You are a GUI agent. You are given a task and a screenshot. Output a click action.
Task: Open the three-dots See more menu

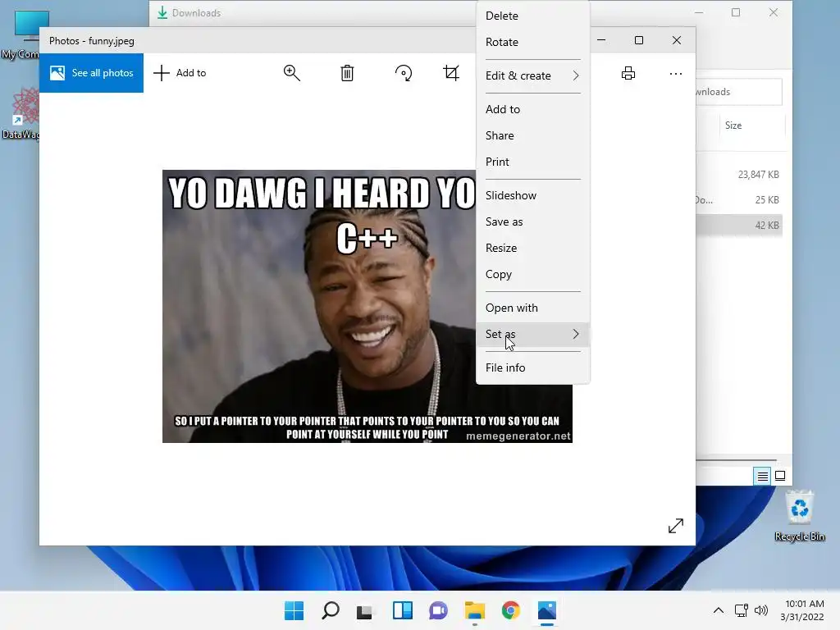coord(676,73)
